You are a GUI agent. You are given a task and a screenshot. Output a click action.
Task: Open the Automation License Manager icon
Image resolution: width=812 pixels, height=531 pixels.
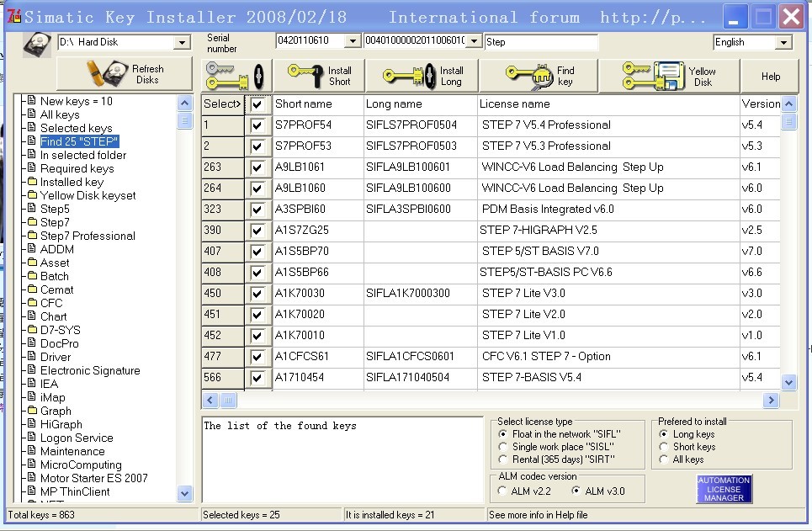(724, 489)
